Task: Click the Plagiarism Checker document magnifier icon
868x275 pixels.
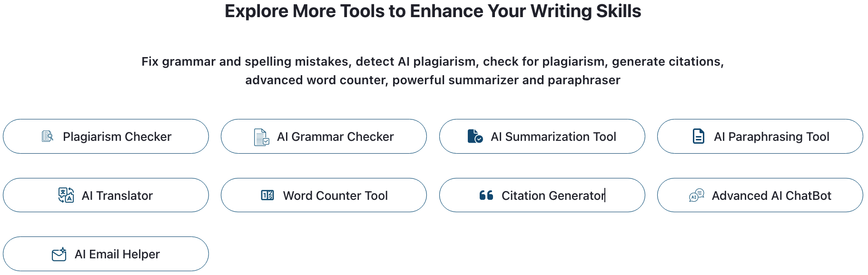Action: tap(48, 137)
